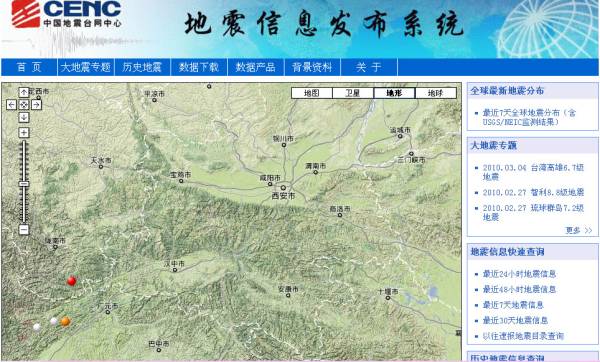
Task: Open the 最近24小时地震信息 link
Action: tap(519, 274)
